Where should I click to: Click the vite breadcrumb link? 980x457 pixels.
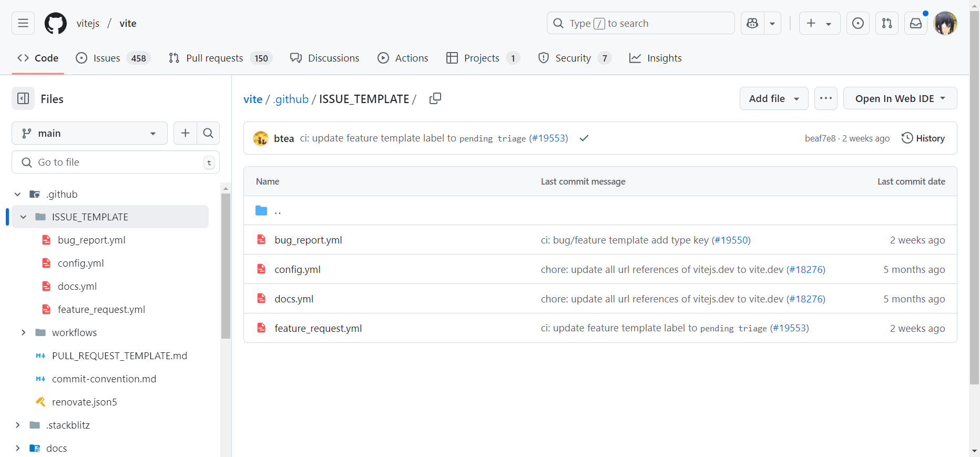click(253, 99)
